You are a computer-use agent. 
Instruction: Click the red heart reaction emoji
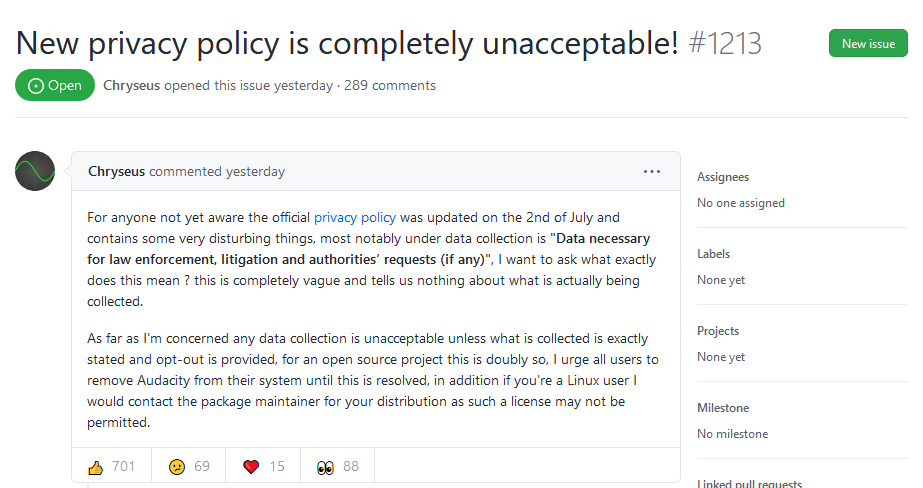pyautogui.click(x=251, y=467)
